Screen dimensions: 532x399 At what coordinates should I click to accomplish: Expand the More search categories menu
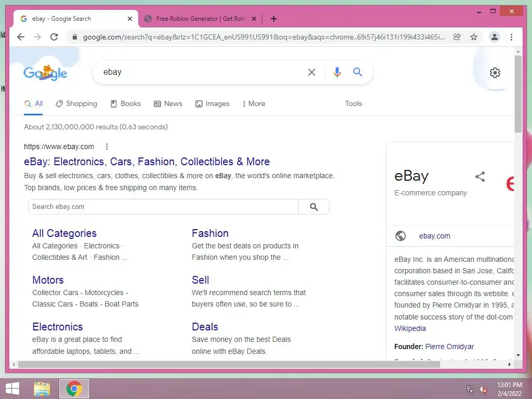[x=254, y=104]
